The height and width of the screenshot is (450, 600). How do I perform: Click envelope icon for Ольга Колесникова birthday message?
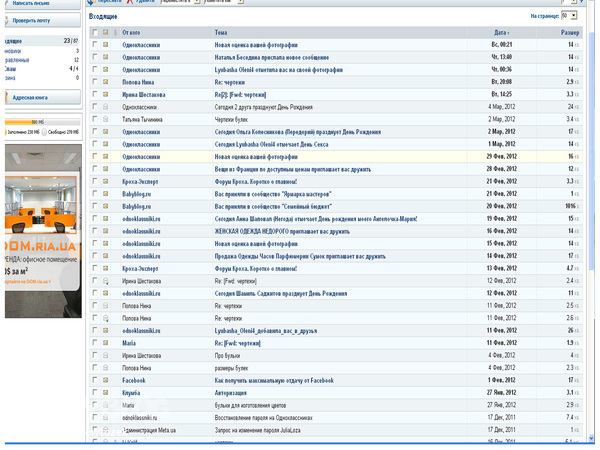(x=106, y=132)
